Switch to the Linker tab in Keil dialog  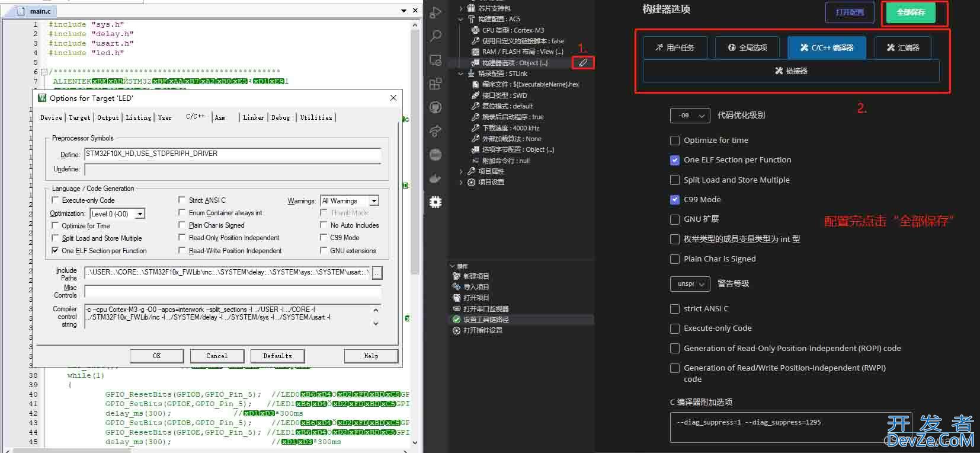[x=254, y=117]
